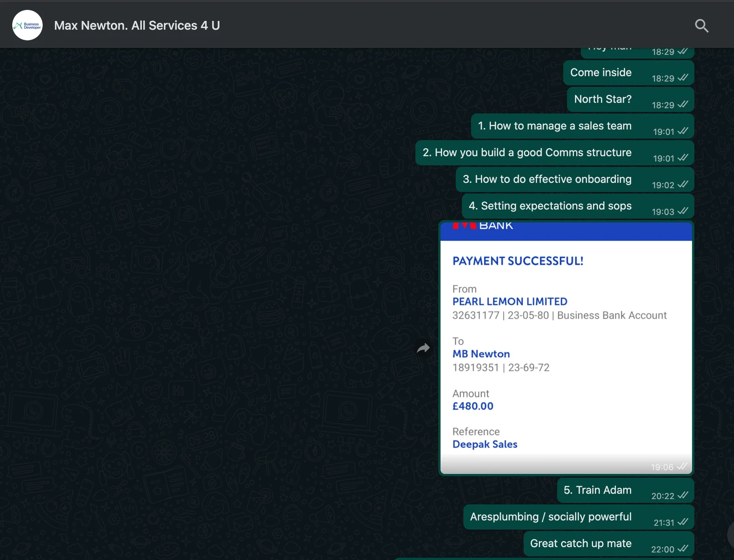Click the amount '£480.00' in the receipt

tap(473, 406)
